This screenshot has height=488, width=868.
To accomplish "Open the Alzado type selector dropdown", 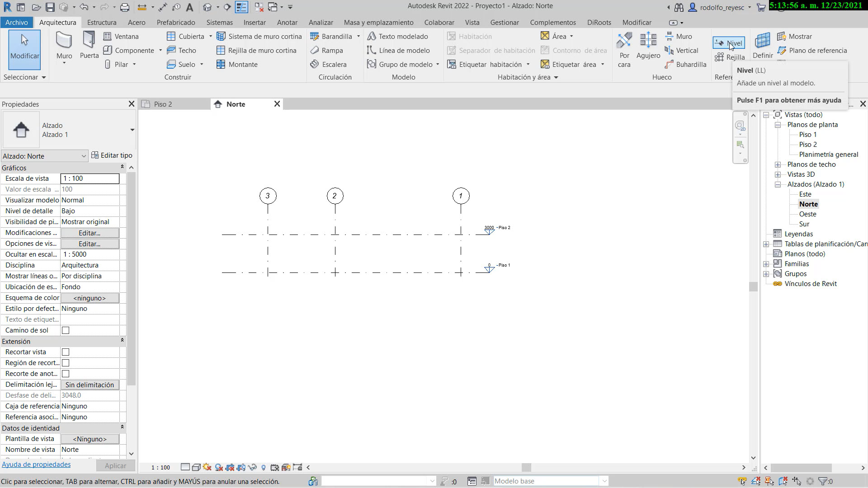I will tap(132, 130).
